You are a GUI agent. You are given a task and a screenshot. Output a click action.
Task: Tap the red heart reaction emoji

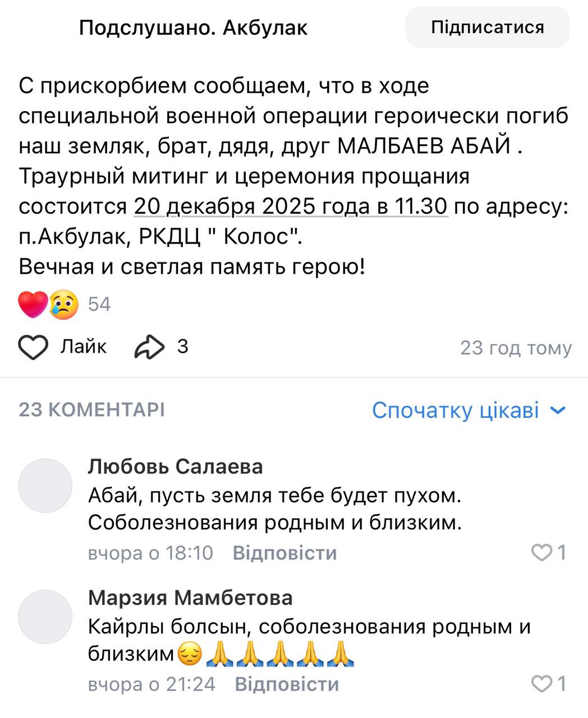coord(33,305)
